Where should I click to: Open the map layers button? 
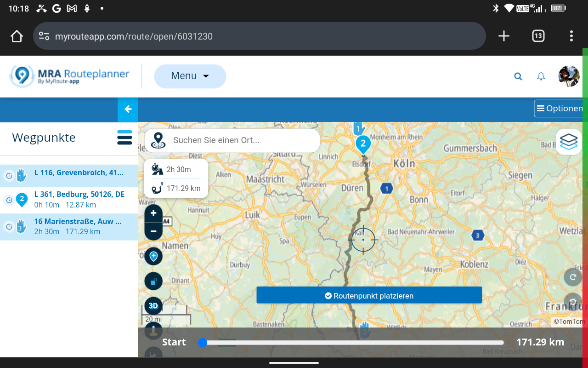click(x=569, y=142)
